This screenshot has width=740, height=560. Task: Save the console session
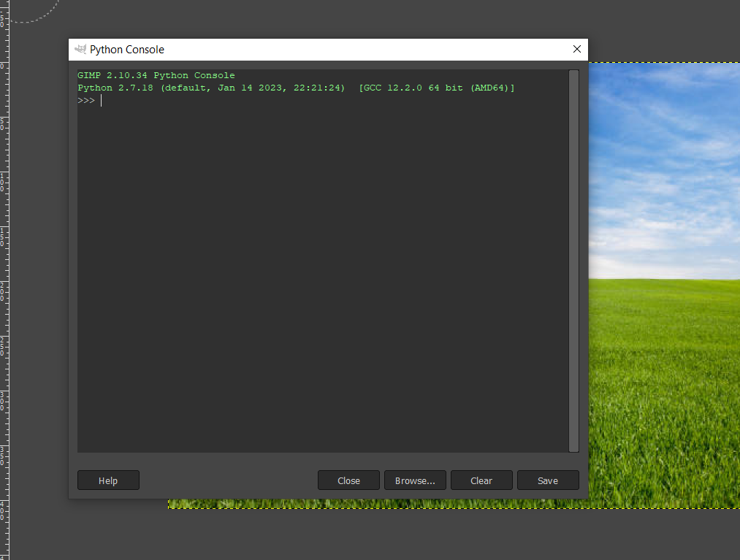[x=548, y=480]
